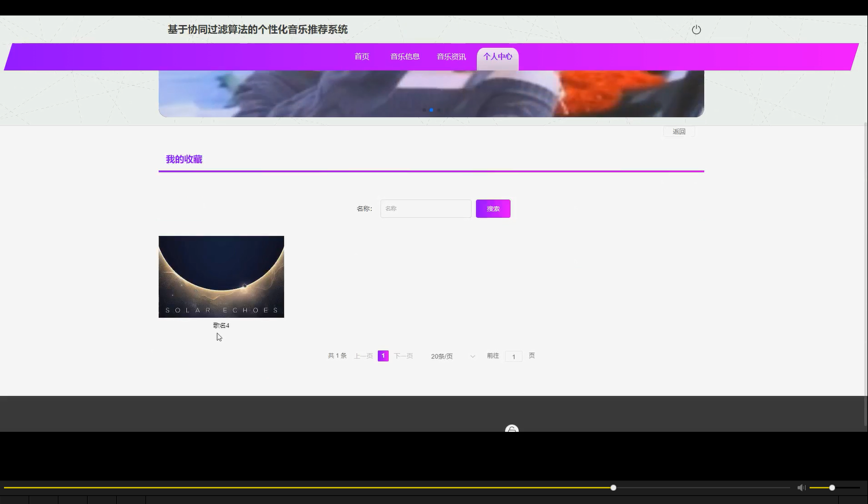
Task: Mute the audio player volume icon
Action: (x=801, y=487)
